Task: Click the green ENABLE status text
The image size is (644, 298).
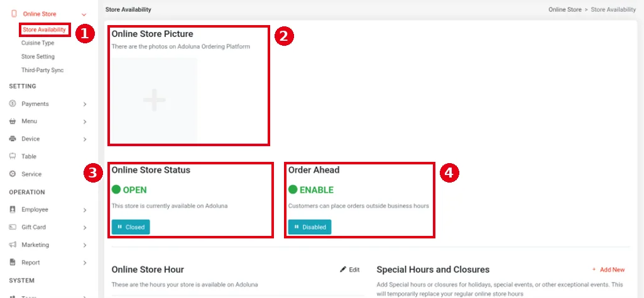Action: coord(317,190)
